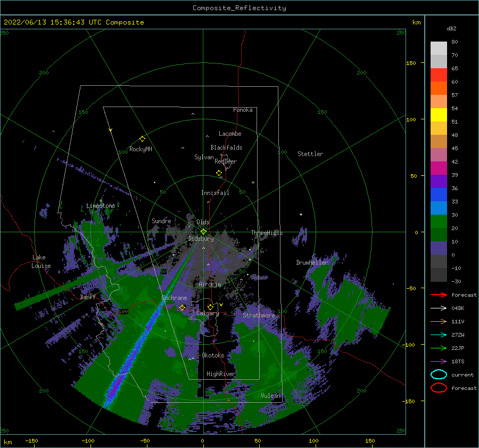Click the yellow diamond marker below Cochrane
The width and height of the screenshot is (479, 448).
(182, 307)
